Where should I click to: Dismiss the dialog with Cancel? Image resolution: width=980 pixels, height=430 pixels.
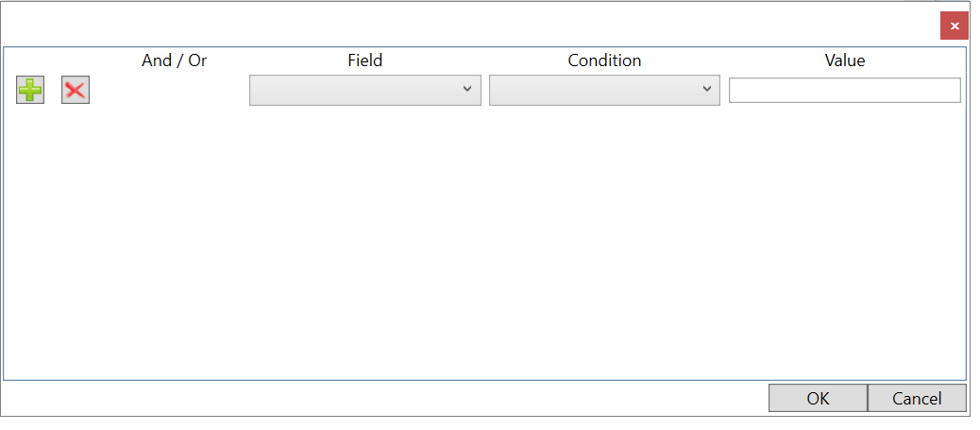917,398
